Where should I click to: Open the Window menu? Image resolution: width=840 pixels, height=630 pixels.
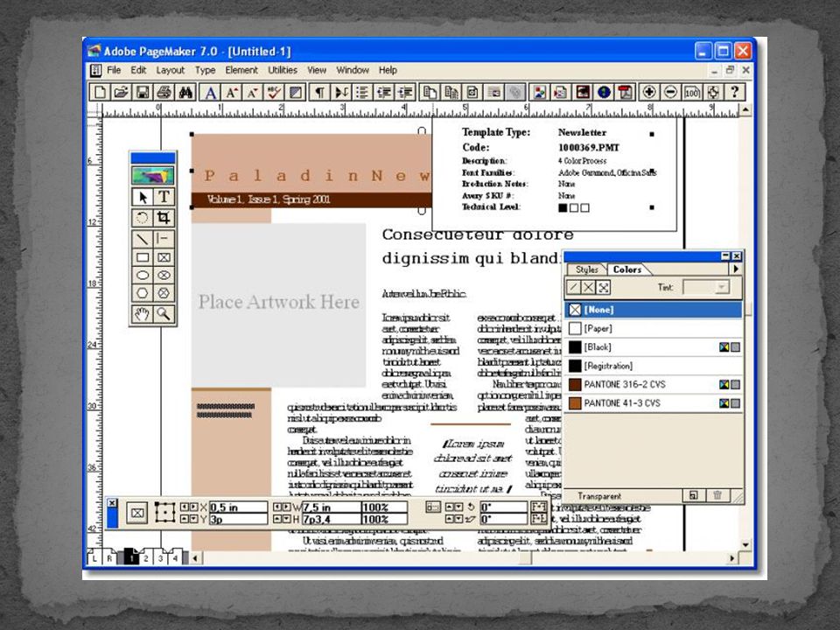[353, 70]
